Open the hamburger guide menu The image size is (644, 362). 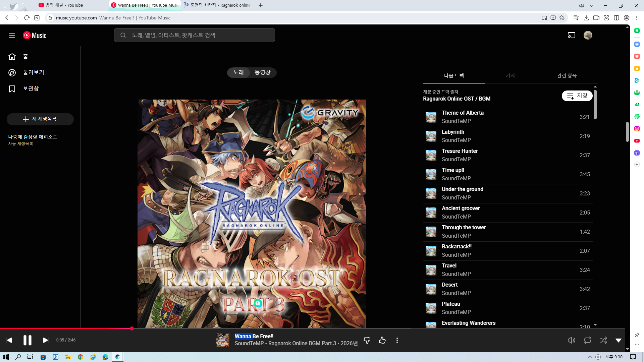pyautogui.click(x=12, y=35)
